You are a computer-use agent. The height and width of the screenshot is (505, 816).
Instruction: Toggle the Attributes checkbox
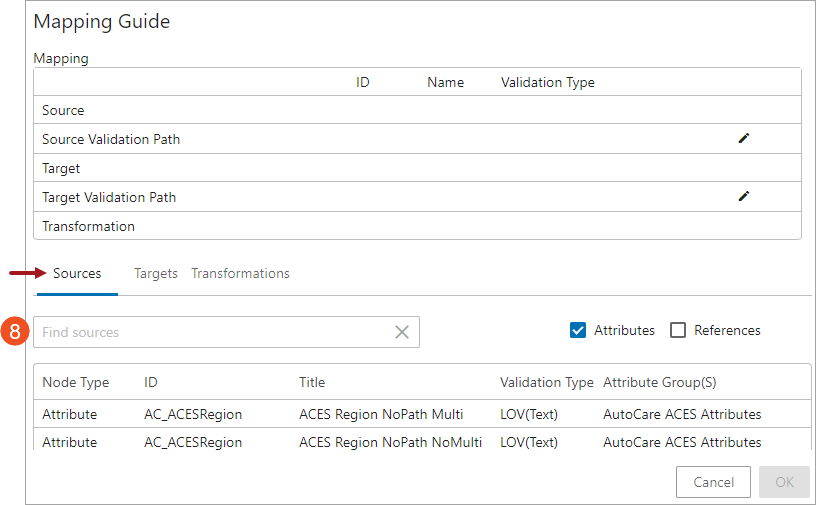pyautogui.click(x=578, y=330)
